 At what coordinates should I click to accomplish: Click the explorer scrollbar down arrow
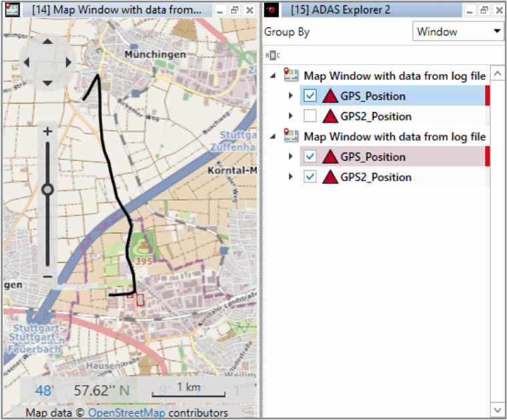click(498, 410)
